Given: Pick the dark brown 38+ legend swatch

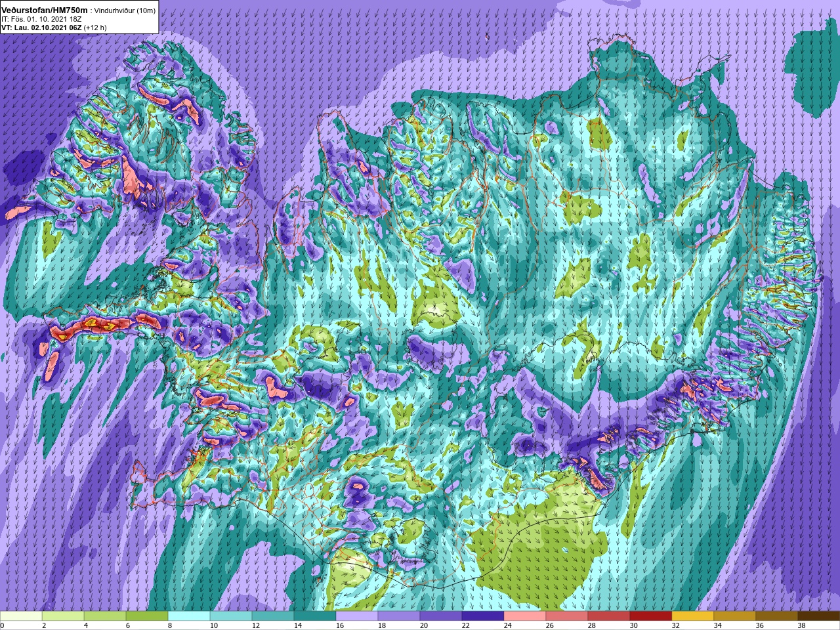Looking at the screenshot, I should 819,616.
